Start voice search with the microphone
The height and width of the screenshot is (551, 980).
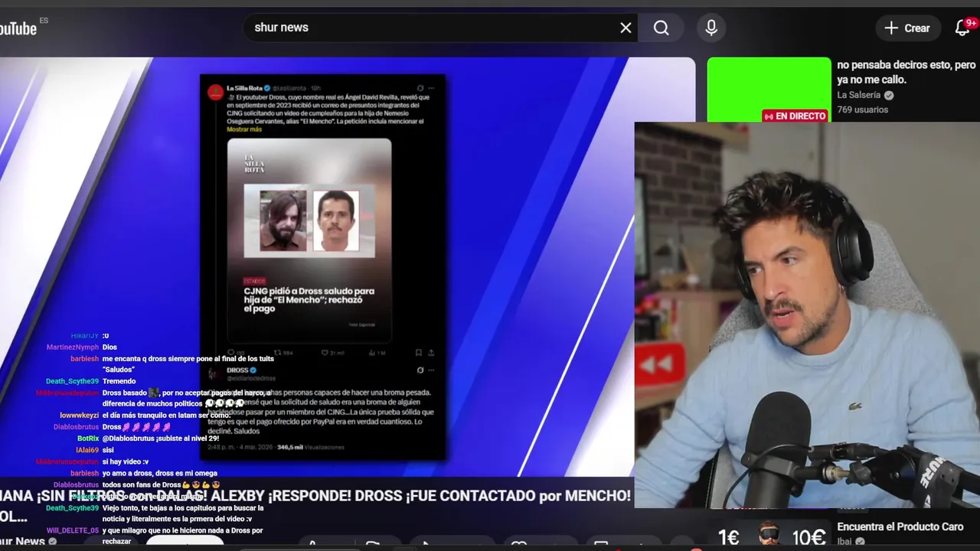click(711, 28)
